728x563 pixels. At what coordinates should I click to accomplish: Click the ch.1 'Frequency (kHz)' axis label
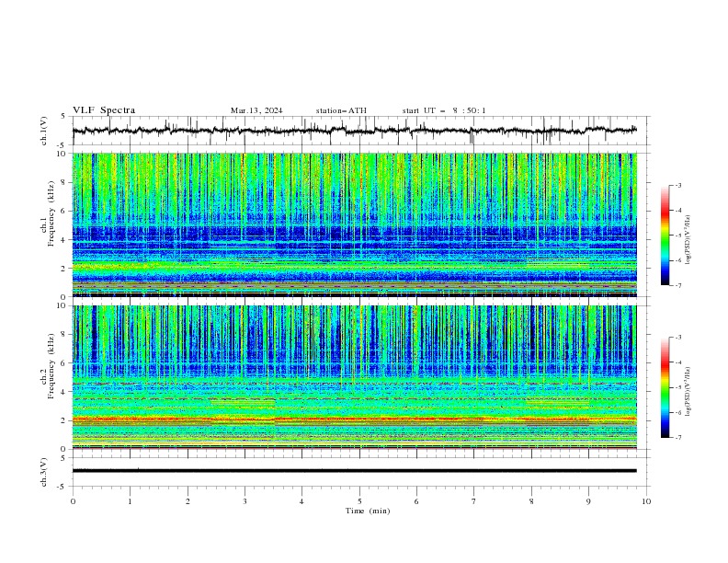tap(51, 214)
